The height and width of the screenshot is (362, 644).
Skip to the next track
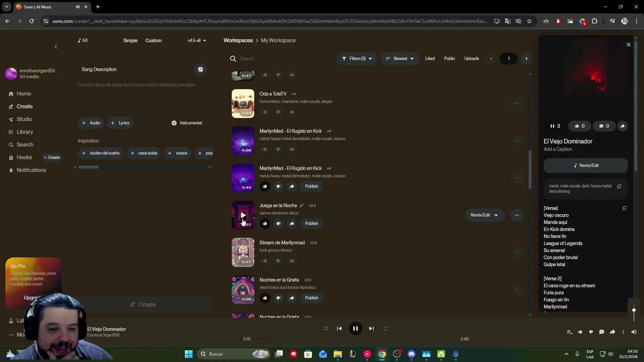(371, 328)
